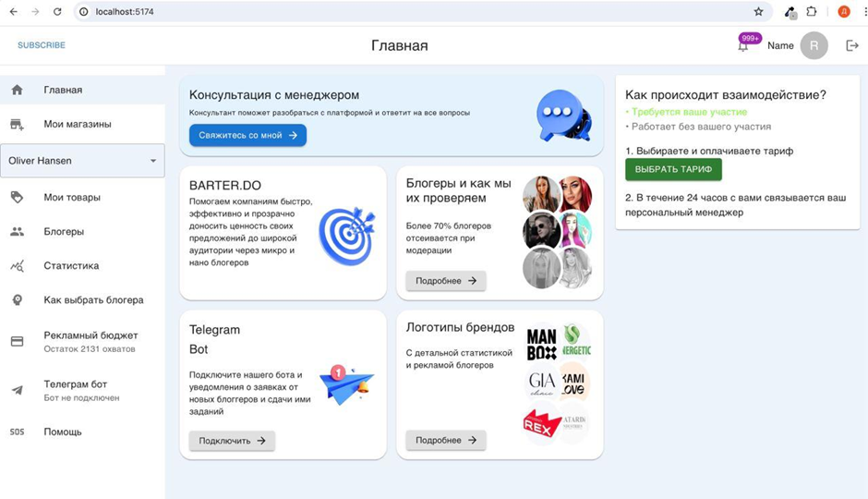Open the Главная menu item
This screenshot has height=499, width=868.
tap(82, 90)
